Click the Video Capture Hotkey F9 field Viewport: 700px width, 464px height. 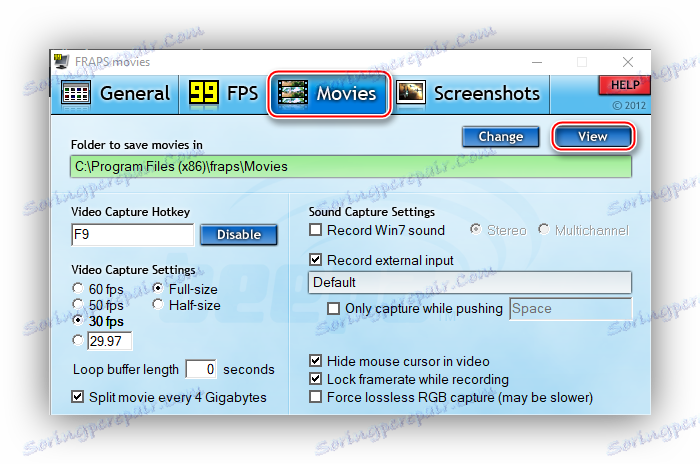(133, 235)
